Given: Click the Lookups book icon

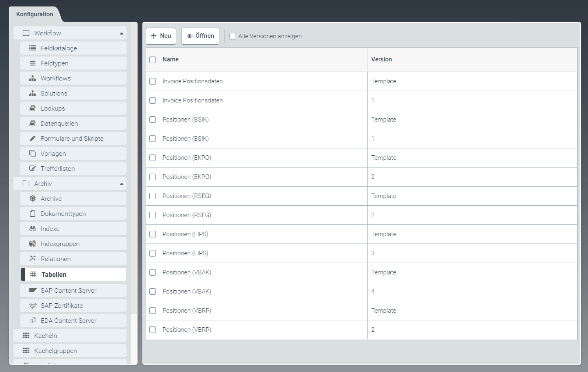Looking at the screenshot, I should (33, 108).
